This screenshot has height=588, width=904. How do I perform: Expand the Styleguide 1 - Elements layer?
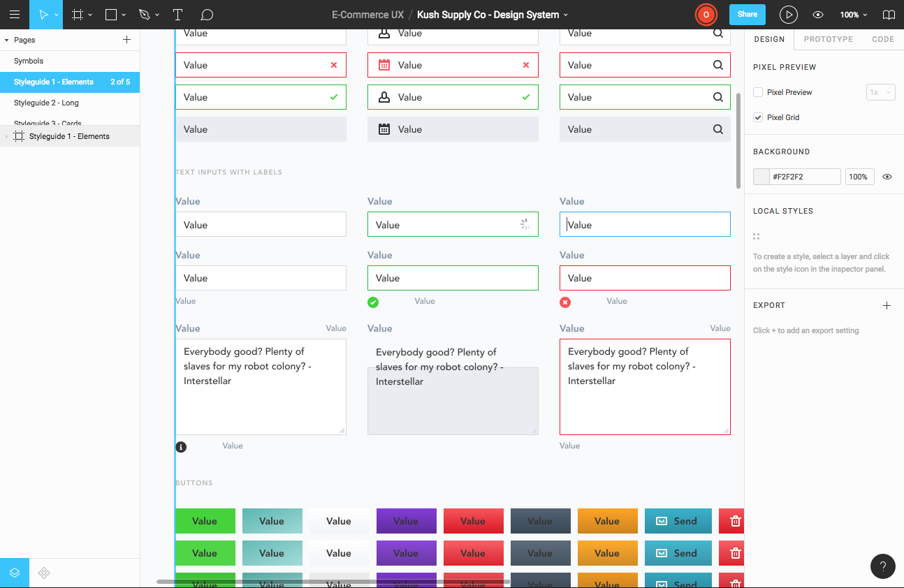tap(7, 137)
